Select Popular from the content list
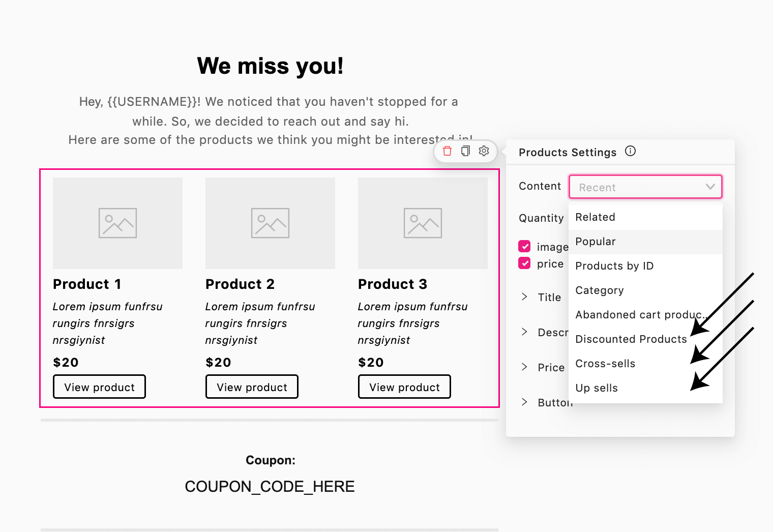Screen dimensions: 773x532 [645, 242]
